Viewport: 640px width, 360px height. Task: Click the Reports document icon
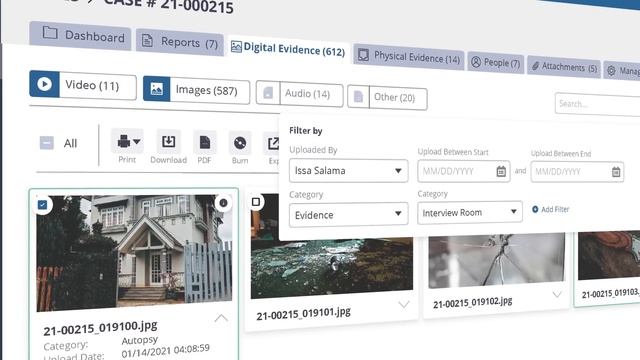pos(147,40)
